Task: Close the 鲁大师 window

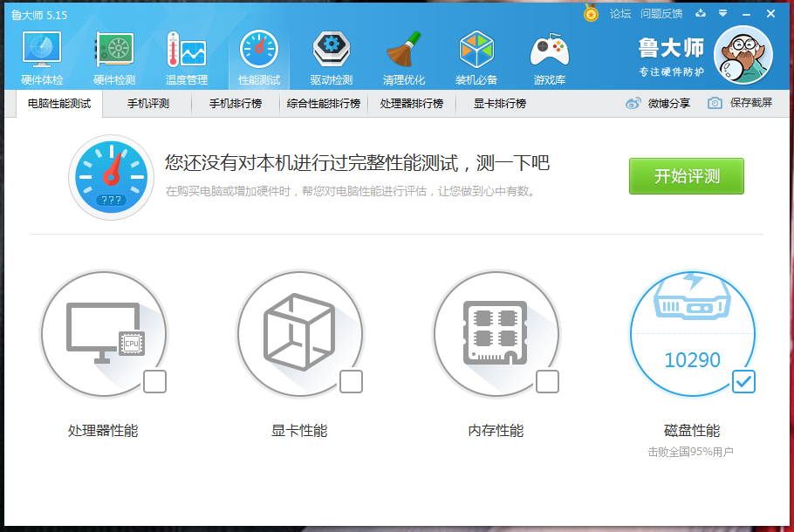Action: coord(770,14)
